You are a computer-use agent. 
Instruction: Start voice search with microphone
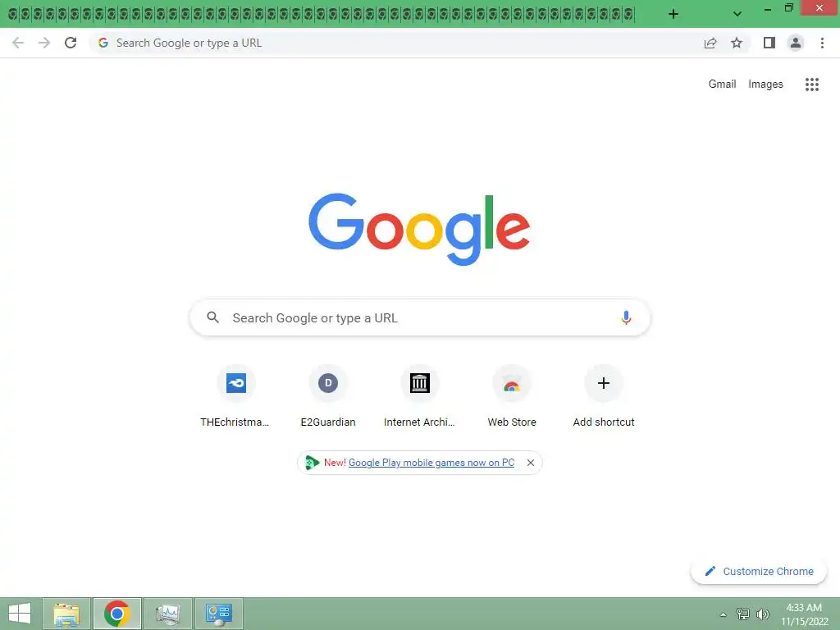[626, 317]
